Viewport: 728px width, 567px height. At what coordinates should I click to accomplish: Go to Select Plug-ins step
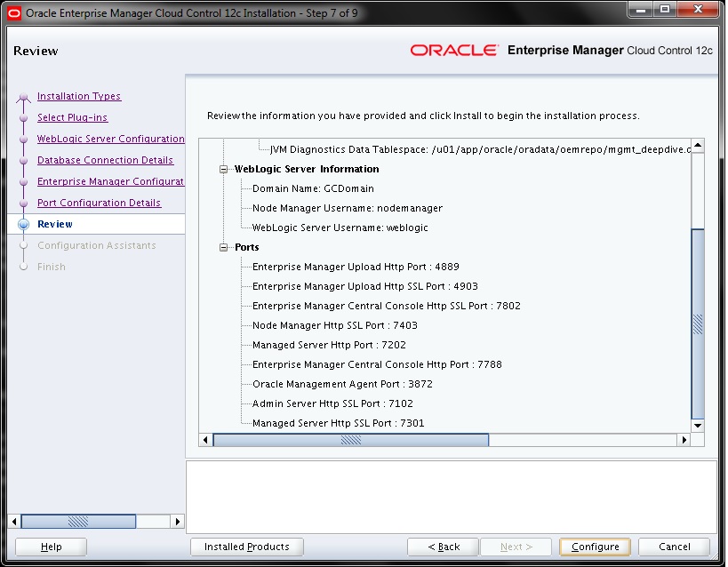coord(72,117)
